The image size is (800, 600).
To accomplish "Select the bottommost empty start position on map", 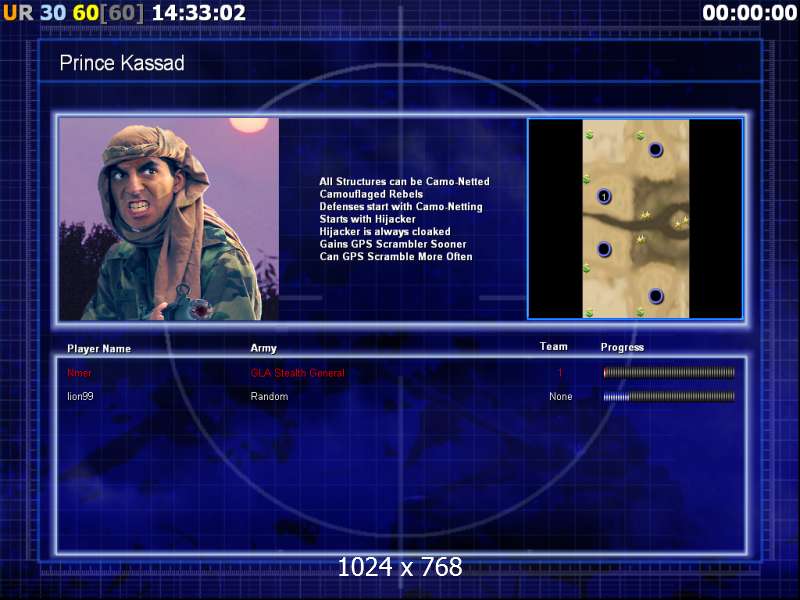I will [656, 296].
